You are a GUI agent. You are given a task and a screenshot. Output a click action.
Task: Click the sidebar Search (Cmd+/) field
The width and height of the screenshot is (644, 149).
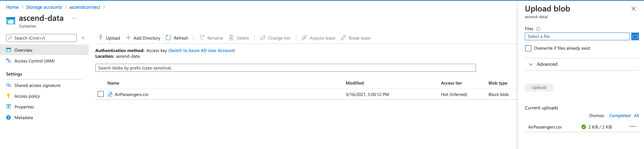(x=41, y=38)
